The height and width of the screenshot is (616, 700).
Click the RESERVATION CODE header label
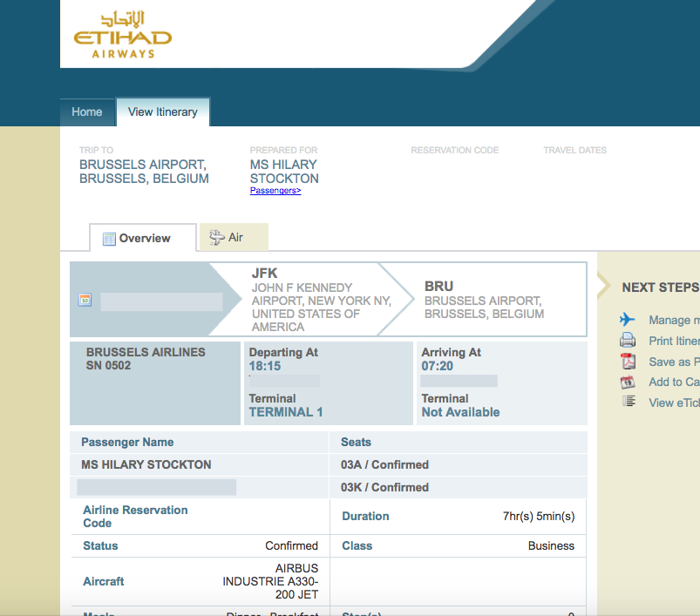[x=455, y=150]
